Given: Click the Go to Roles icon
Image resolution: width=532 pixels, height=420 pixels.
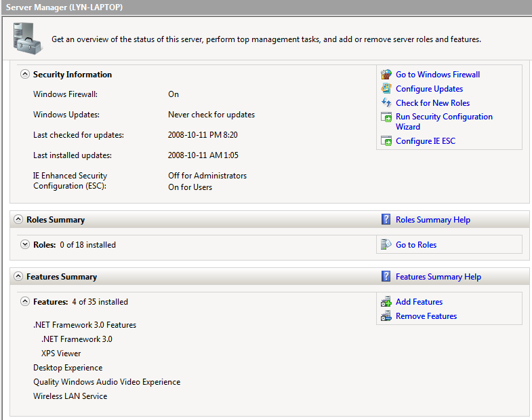Looking at the screenshot, I should pos(386,245).
